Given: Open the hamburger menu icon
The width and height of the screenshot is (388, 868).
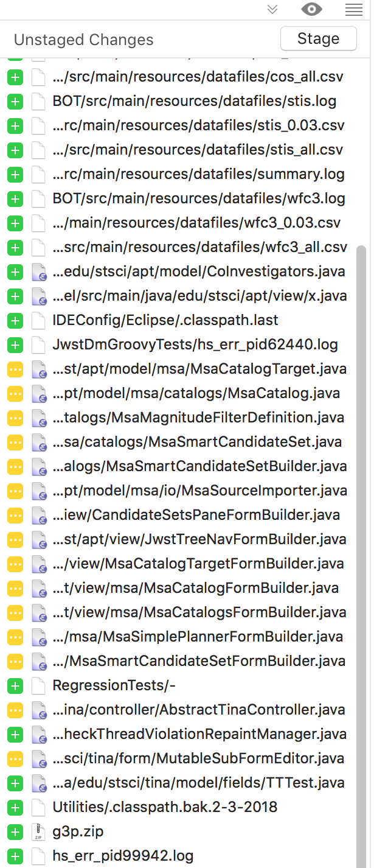Looking at the screenshot, I should (x=353, y=9).
